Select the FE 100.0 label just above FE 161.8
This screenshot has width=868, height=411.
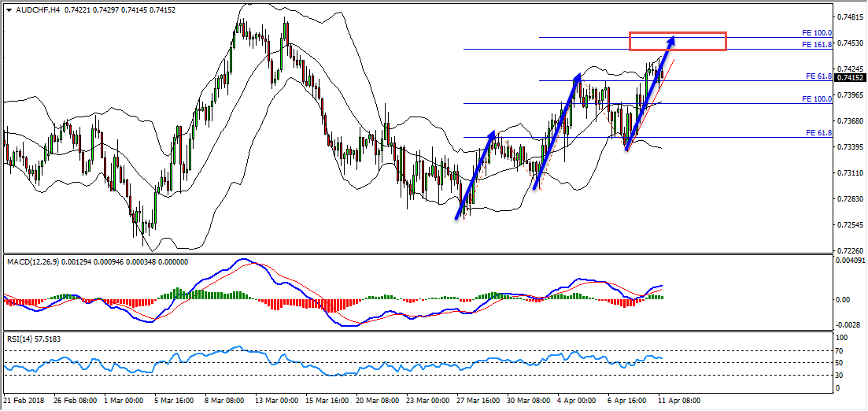coord(817,33)
